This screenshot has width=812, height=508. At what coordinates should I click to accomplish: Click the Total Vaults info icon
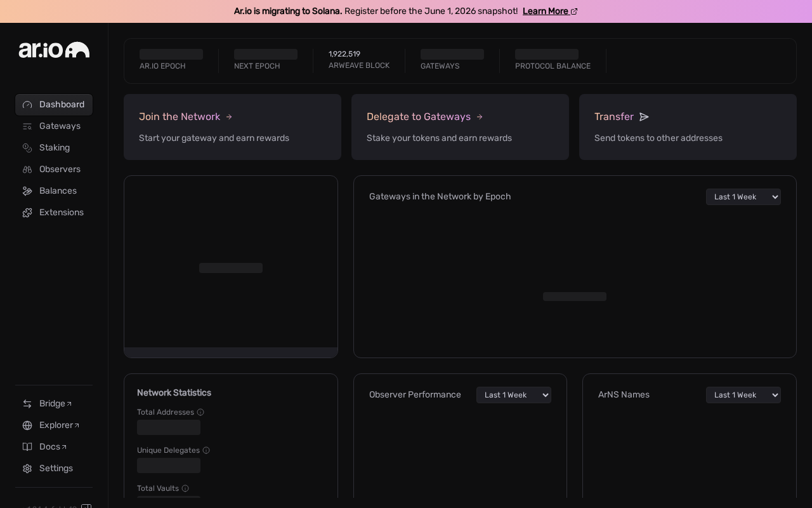coord(185,488)
